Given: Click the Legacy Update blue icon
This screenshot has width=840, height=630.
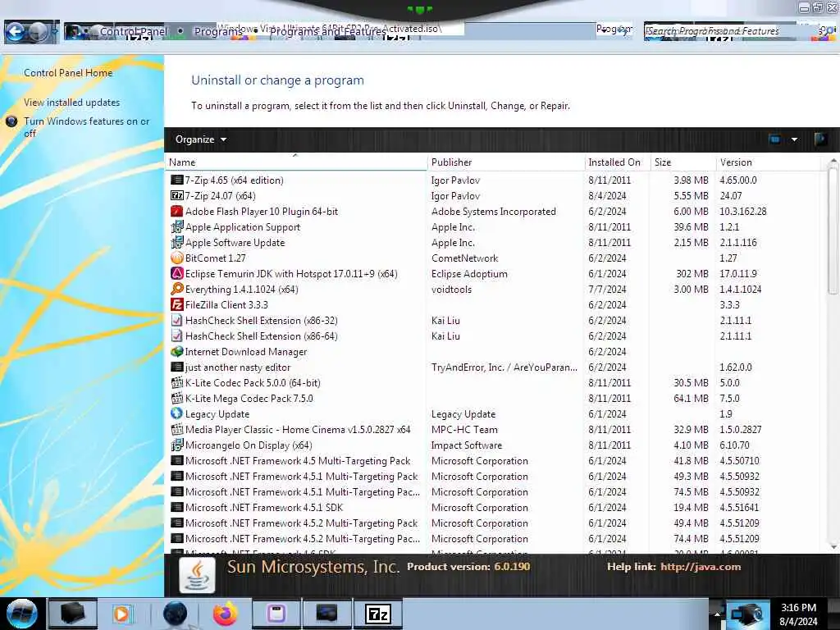Looking at the screenshot, I should tap(177, 413).
